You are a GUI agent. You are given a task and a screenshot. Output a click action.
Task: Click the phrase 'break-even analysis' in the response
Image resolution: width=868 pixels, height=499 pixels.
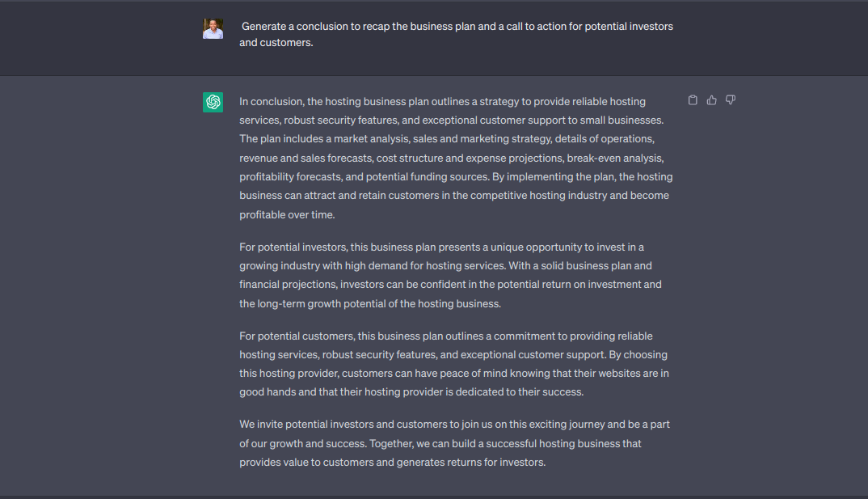click(614, 159)
